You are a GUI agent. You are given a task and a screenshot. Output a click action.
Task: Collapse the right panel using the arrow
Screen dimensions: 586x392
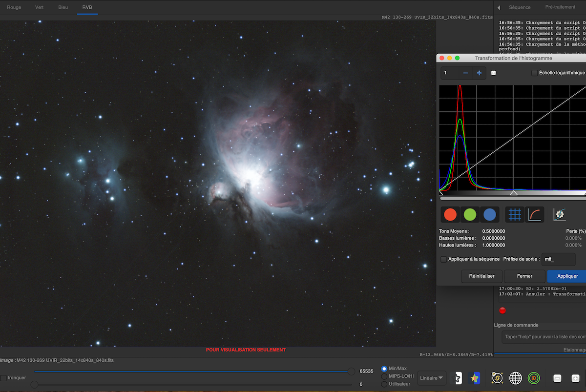point(499,8)
